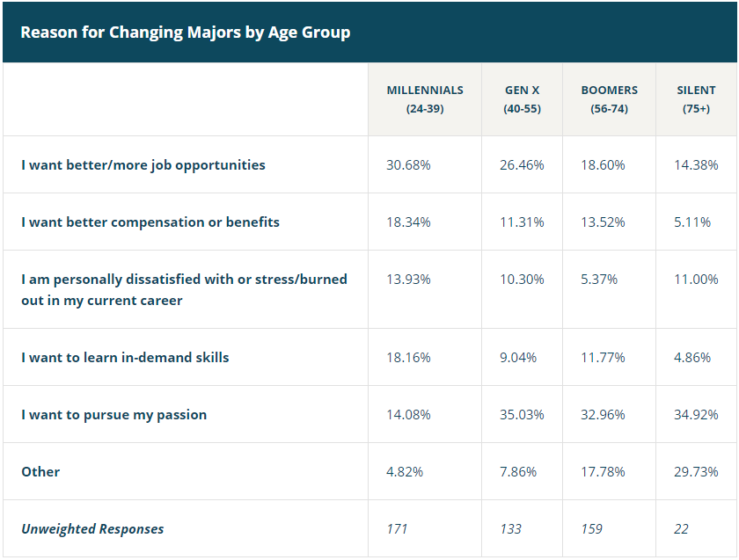The height and width of the screenshot is (560, 739).
Task: Click the 'I want better compensation or benefits' label
Action: click(150, 222)
